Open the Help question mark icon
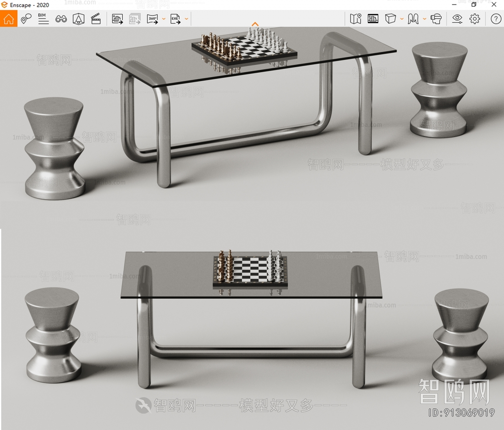This screenshot has height=430, width=504. coord(496,19)
